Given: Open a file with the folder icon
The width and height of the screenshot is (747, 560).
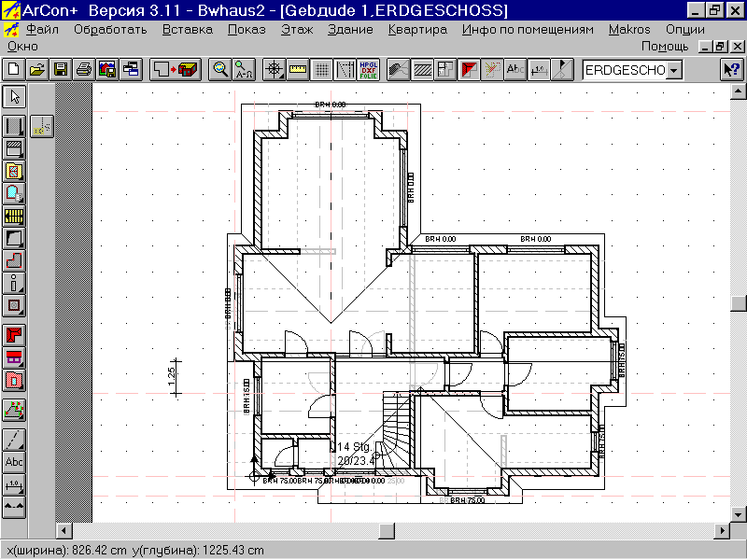Looking at the screenshot, I should coord(37,69).
